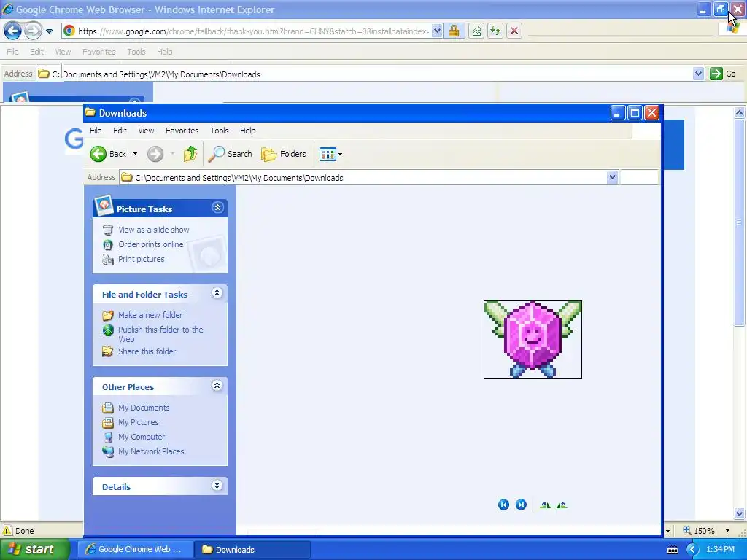747x560 pixels.
Task: Open the Back history dropdown arrow
Action: pos(135,154)
